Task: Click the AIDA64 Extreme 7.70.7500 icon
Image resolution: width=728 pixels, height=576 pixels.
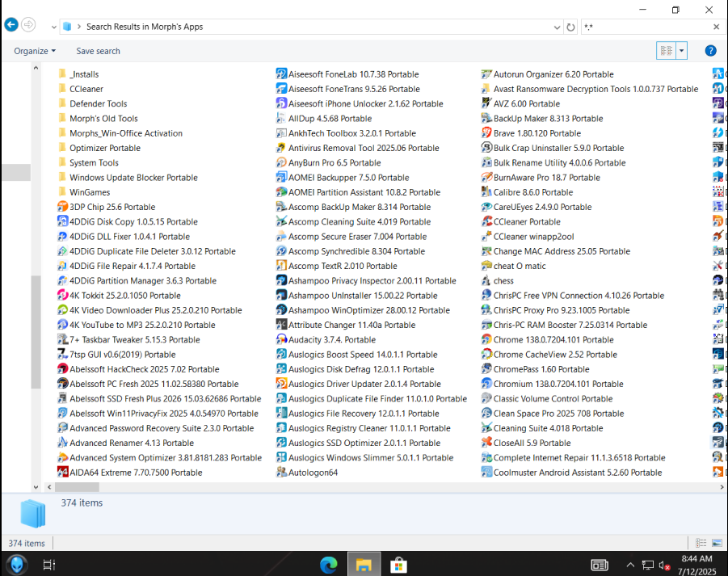Action: (62, 473)
